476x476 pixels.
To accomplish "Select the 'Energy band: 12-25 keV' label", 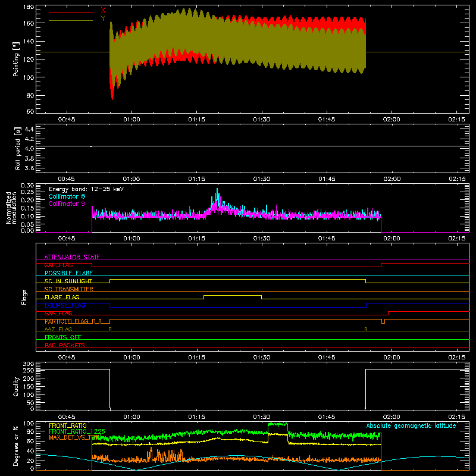I will tap(86, 189).
